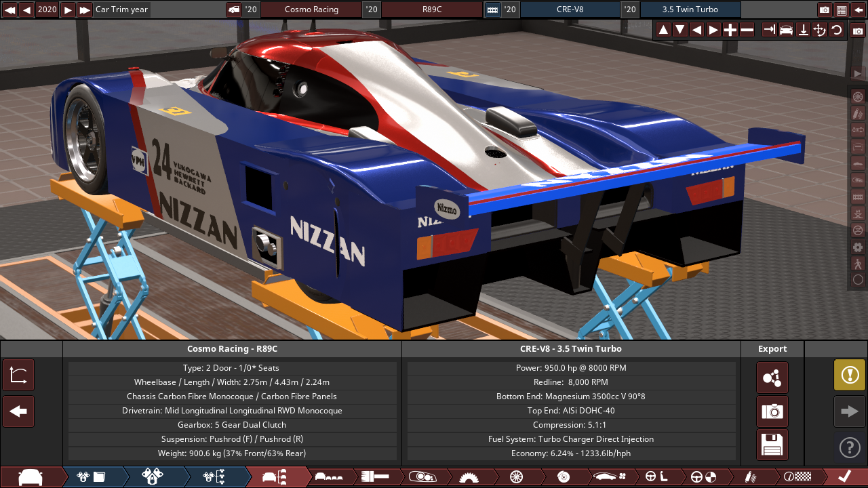This screenshot has height=488, width=868.
Task: Select the CRE-V8 engine family field
Action: pos(570,9)
